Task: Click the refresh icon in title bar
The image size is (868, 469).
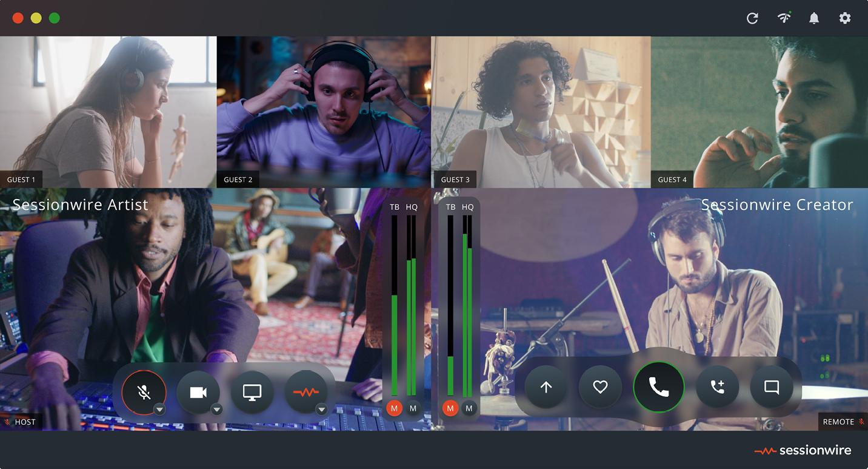Action: pos(752,18)
